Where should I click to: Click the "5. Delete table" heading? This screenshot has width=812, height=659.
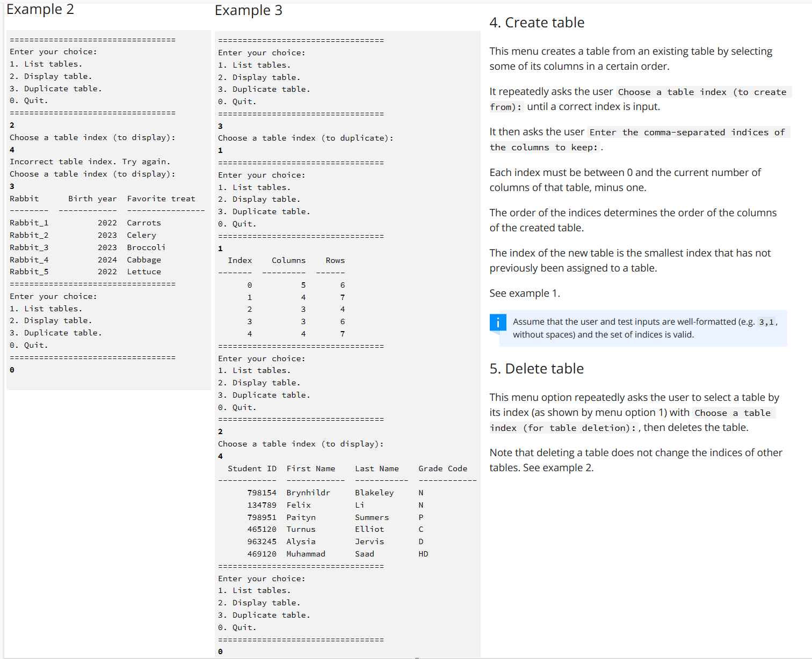pyautogui.click(x=536, y=369)
